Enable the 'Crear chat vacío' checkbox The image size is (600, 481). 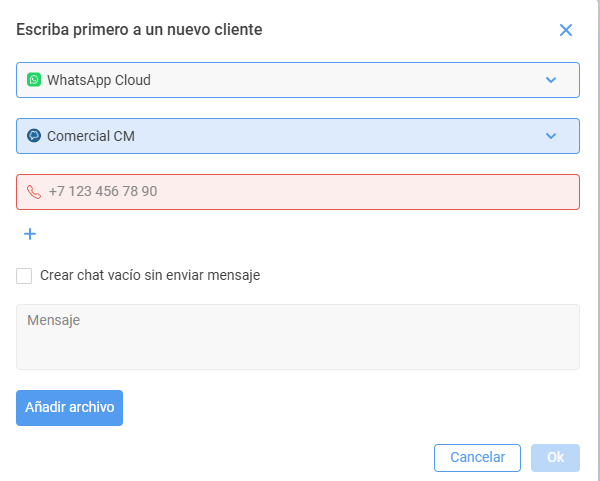tap(24, 276)
